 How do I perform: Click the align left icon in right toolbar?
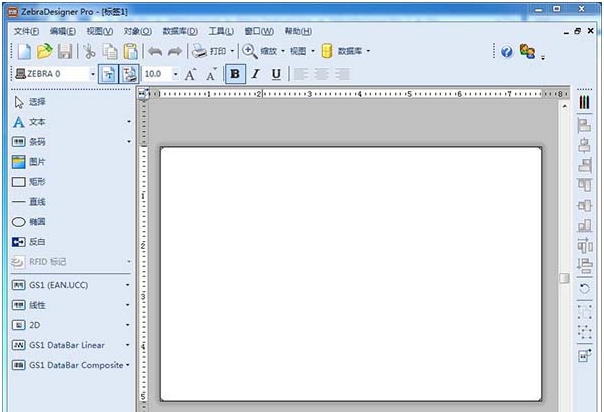click(x=584, y=125)
